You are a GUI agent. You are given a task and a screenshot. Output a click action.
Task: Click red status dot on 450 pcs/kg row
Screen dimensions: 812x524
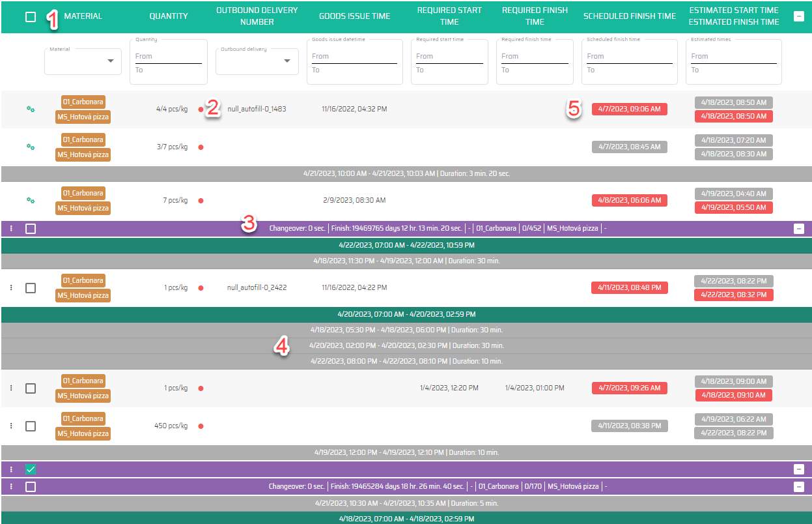click(x=201, y=426)
